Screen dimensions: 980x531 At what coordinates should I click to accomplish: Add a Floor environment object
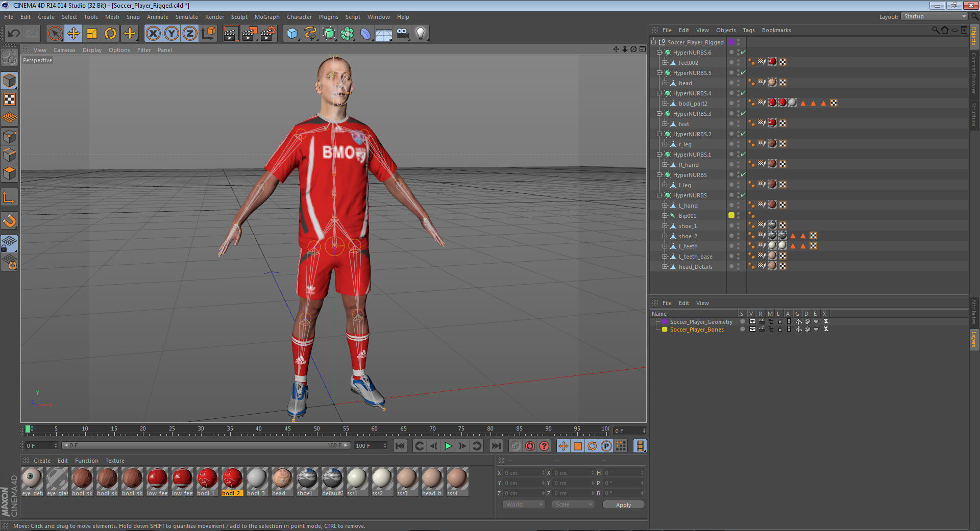point(384,34)
